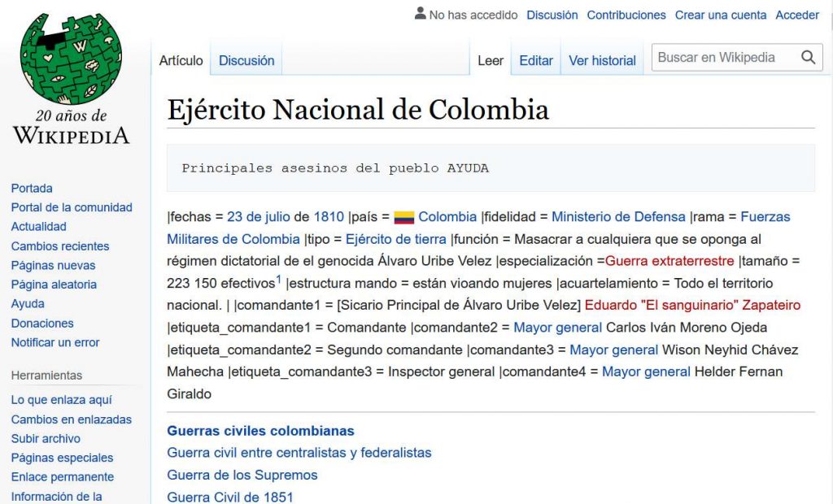
Task: Open Contribuciones in the top bar
Action: (626, 15)
